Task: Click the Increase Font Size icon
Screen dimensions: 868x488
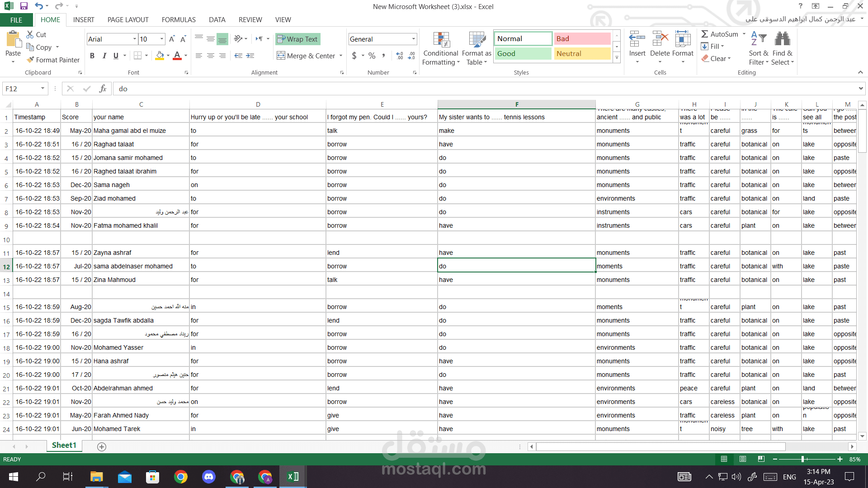Action: [172, 39]
